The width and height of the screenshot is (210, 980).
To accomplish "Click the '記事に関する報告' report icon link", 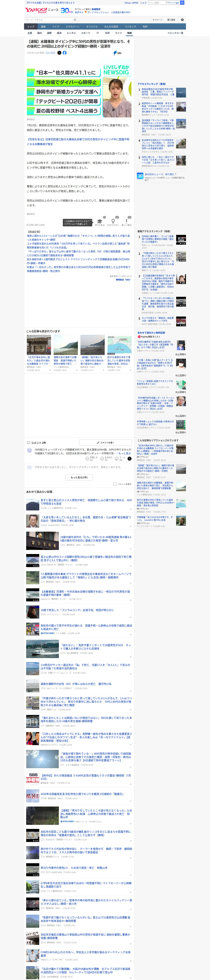I will pyautogui.click(x=36, y=225).
